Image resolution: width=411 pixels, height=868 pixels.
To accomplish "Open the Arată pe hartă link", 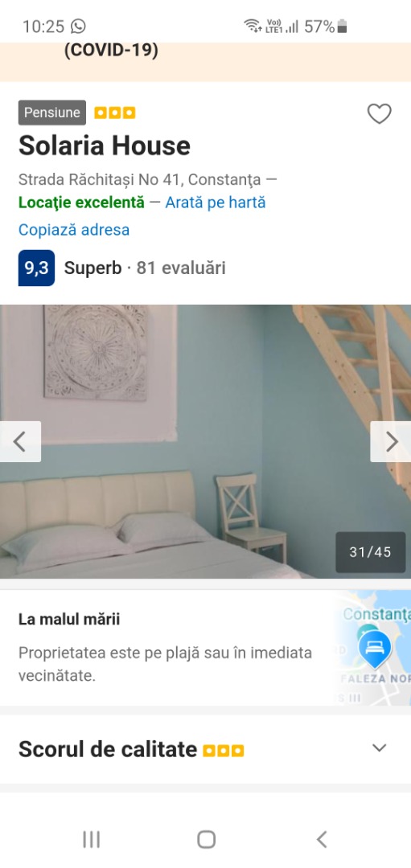I will [x=216, y=203].
